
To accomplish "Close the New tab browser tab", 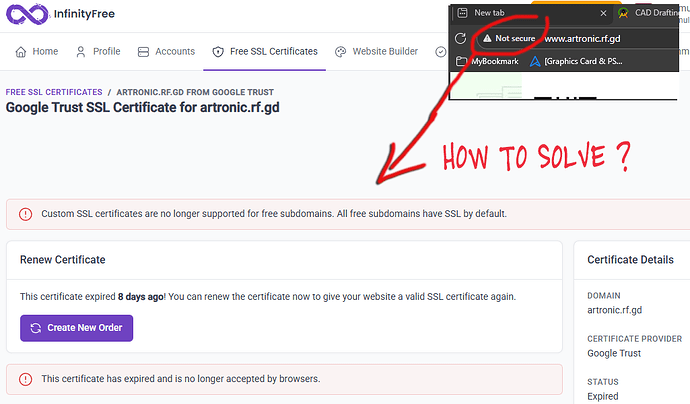I will pyautogui.click(x=602, y=13).
